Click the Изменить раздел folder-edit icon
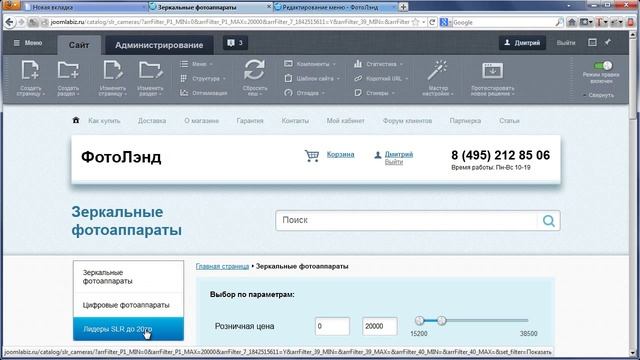 click(x=151, y=70)
